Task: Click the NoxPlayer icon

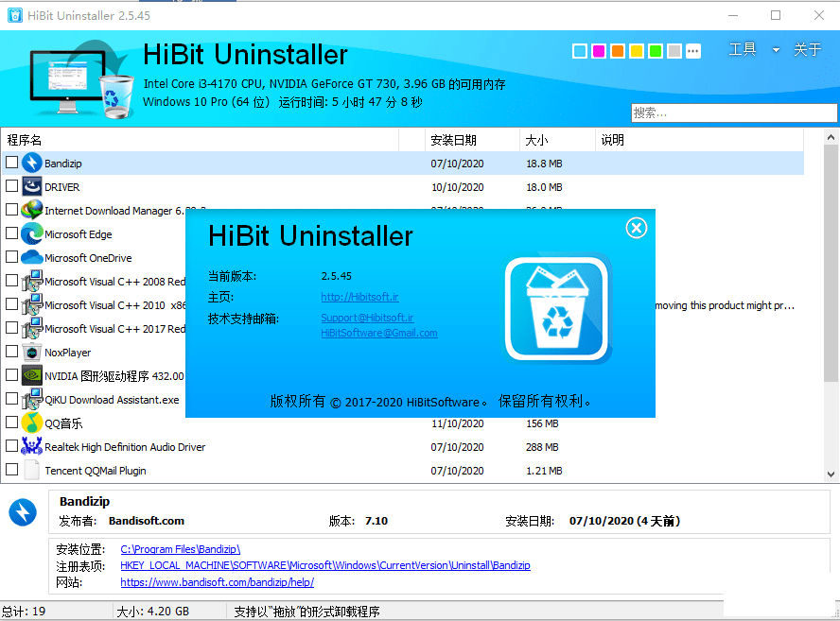Action: [32, 352]
